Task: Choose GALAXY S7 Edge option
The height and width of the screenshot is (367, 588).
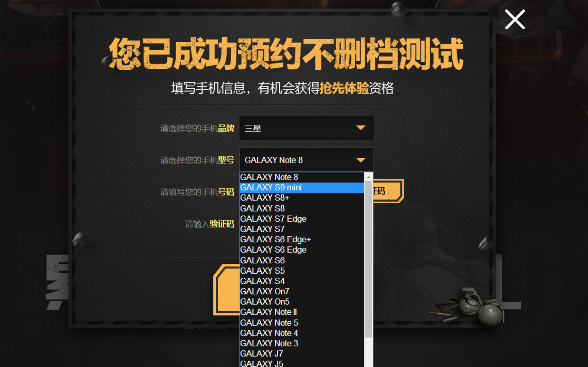Action: [x=302, y=219]
